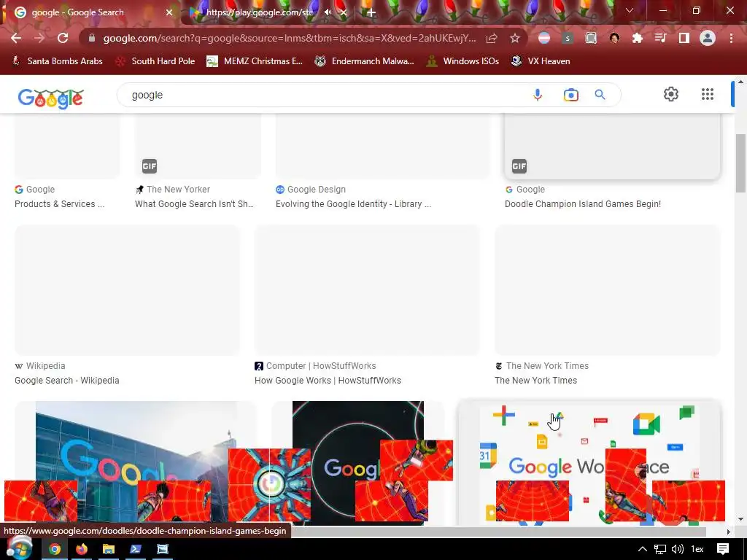The width and height of the screenshot is (747, 560).
Task: Open Chrome's three-dot menu
Action: (x=731, y=38)
